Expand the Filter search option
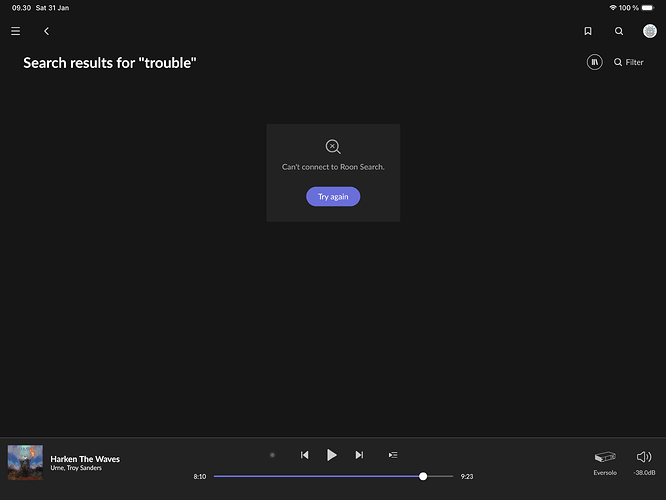 click(629, 62)
